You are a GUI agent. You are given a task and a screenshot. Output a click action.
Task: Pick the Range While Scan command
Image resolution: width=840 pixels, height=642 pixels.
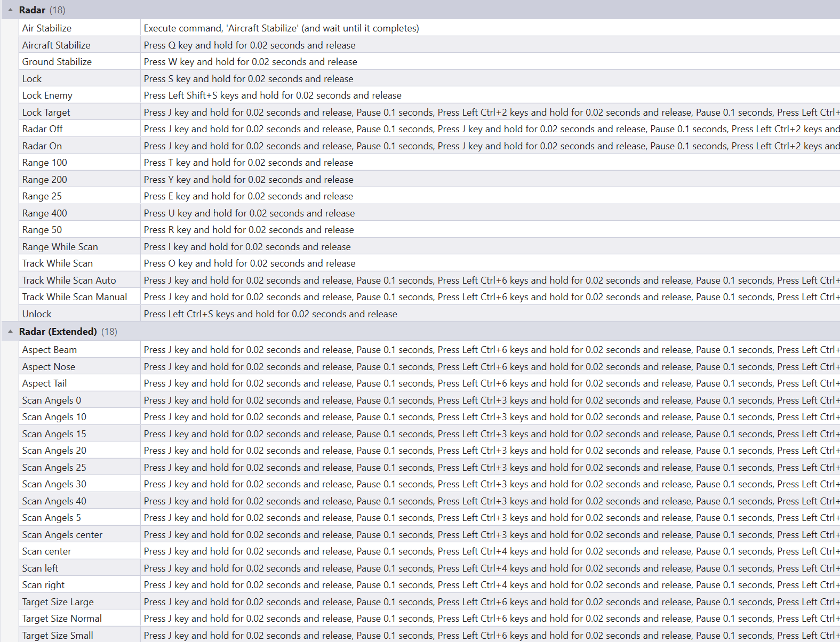click(60, 247)
